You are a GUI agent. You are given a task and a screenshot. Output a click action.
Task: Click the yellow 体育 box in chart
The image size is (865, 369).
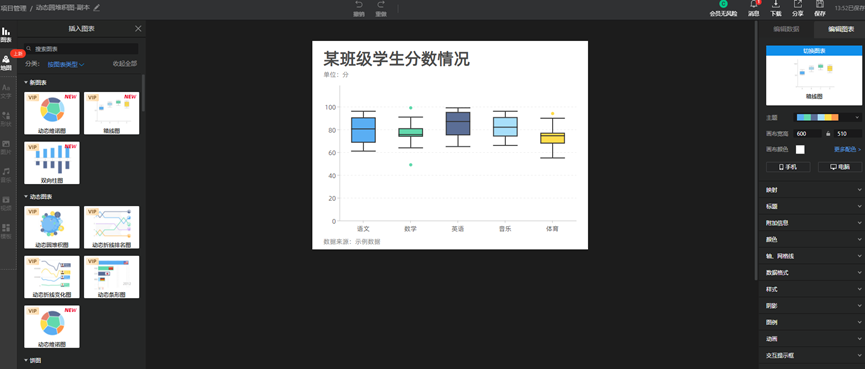pos(552,138)
